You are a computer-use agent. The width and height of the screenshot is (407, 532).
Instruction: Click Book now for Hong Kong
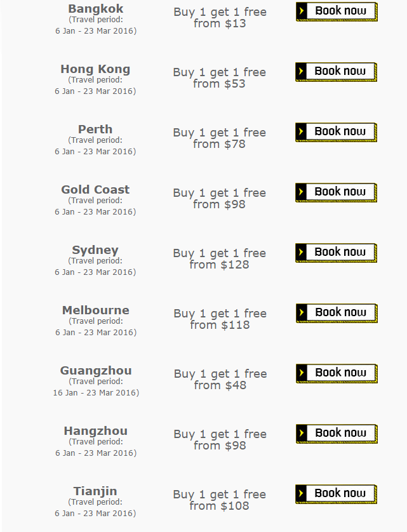336,72
